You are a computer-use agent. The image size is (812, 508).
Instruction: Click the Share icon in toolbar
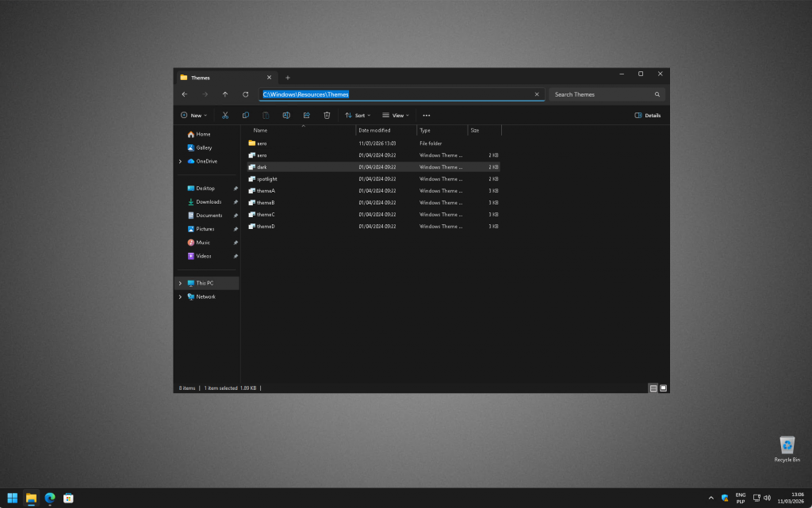point(306,115)
